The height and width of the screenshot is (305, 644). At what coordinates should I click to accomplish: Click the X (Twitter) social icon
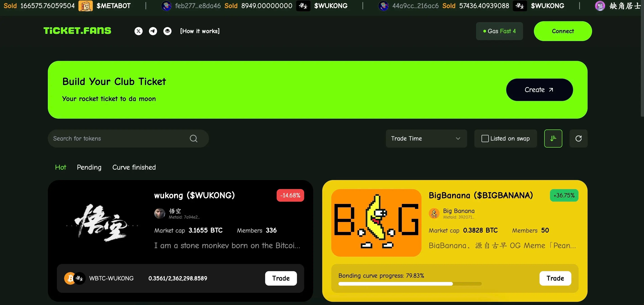pos(138,31)
